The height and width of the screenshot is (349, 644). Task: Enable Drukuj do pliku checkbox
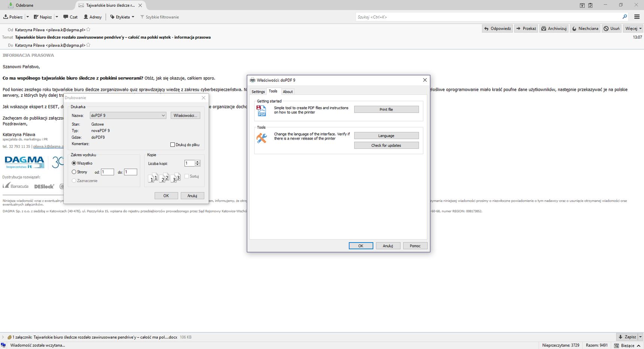(173, 145)
